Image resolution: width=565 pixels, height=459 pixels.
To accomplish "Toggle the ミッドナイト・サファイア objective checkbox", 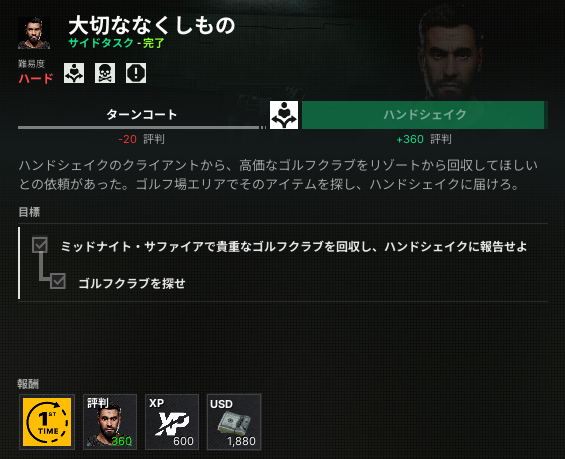I will coord(40,245).
